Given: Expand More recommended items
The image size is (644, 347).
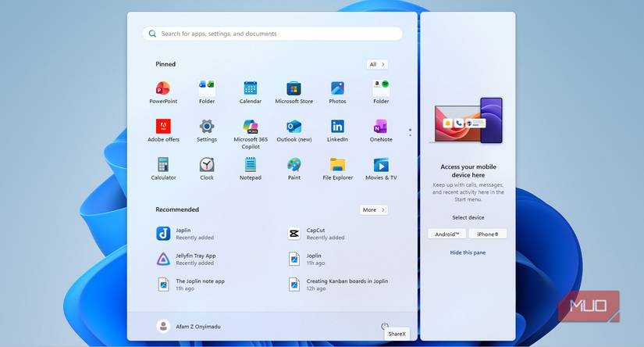Looking at the screenshot, I should click(x=373, y=209).
